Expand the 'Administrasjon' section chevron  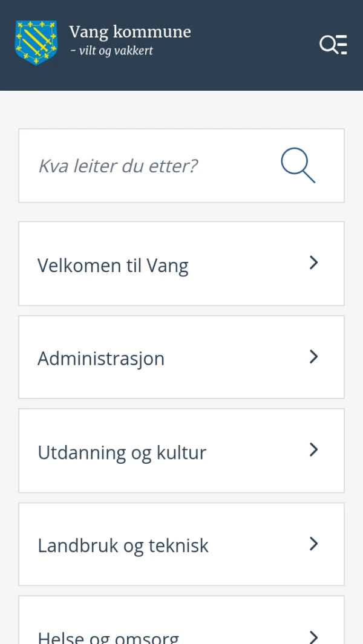[313, 357]
